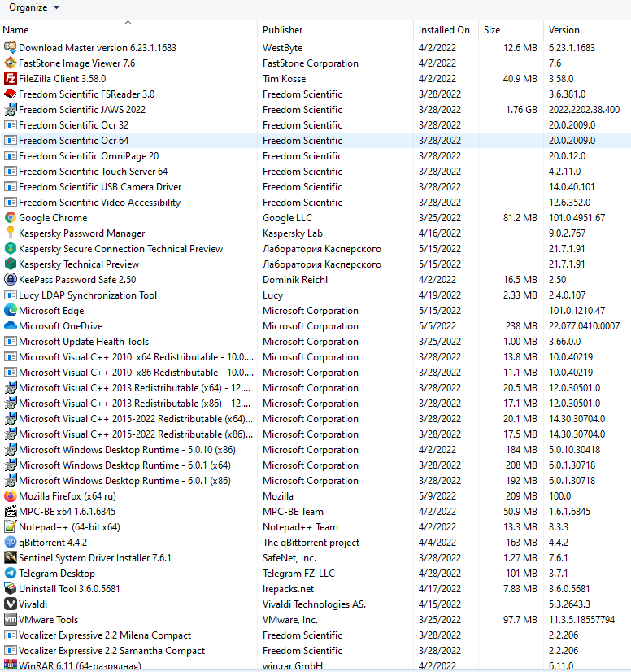Sort list by Name column header
Viewport: 631px width, 672px height.
(x=15, y=30)
